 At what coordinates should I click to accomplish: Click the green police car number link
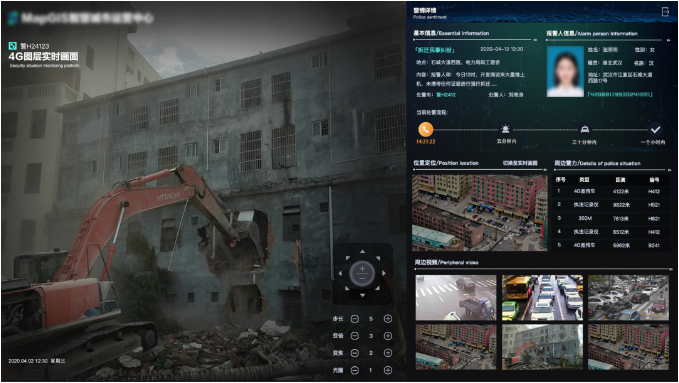(x=446, y=95)
